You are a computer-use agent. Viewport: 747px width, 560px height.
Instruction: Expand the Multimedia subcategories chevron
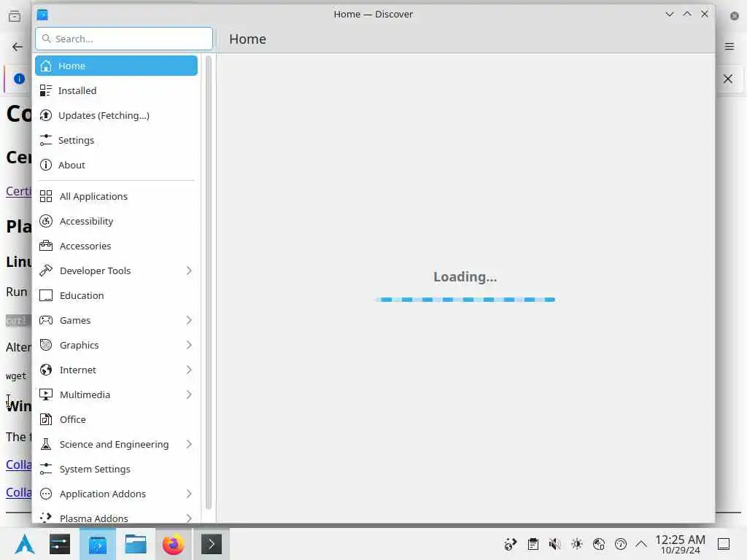tap(189, 394)
